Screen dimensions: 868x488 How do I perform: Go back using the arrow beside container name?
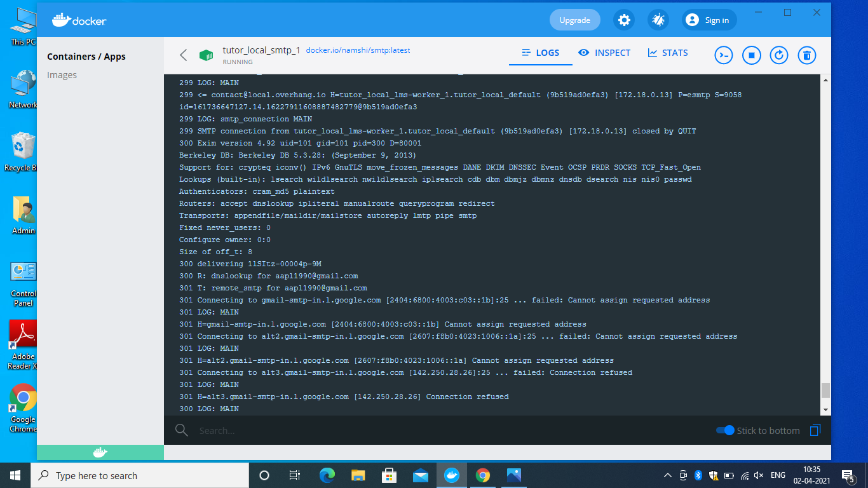(183, 55)
